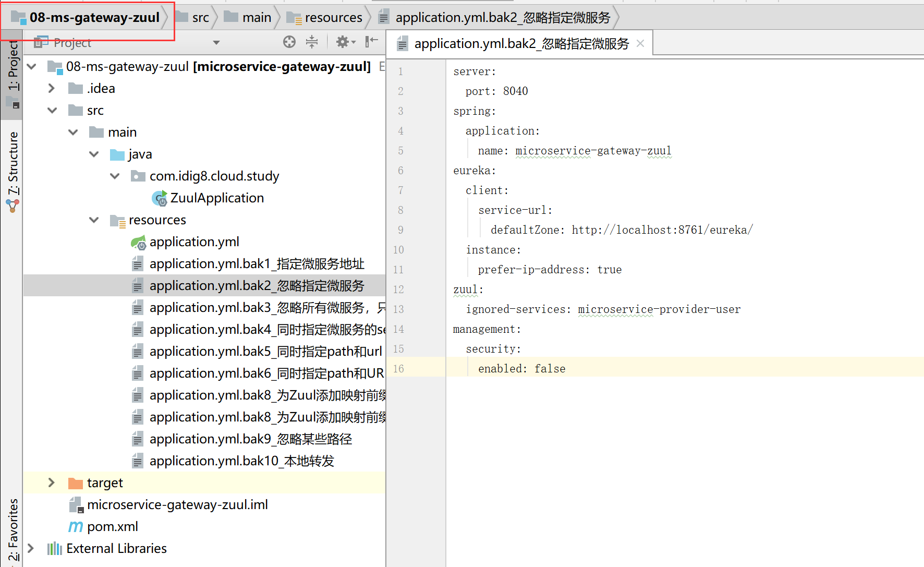Click the Hide Project panel icon
Viewport: 924px width, 567px height.
371,42
